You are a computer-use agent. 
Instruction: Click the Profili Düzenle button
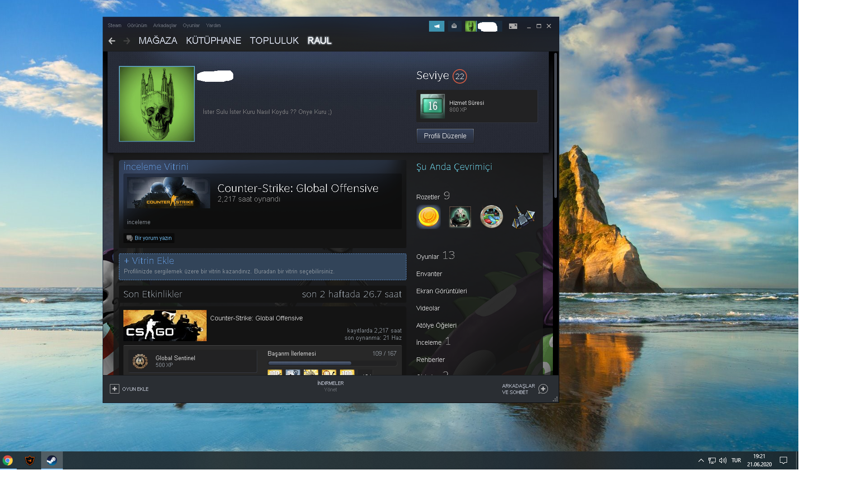pos(445,136)
